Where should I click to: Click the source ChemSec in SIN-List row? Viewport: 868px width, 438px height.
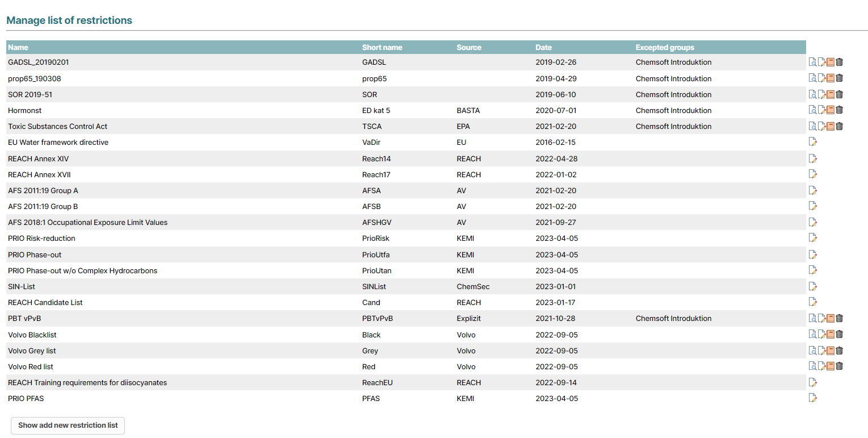pyautogui.click(x=473, y=286)
